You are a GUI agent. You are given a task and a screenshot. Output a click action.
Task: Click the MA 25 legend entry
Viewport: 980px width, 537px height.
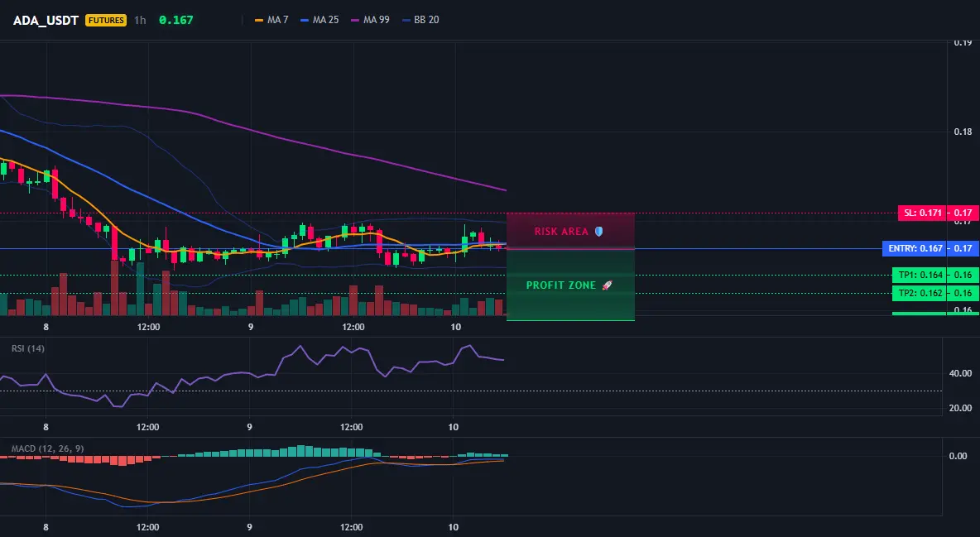coord(319,20)
